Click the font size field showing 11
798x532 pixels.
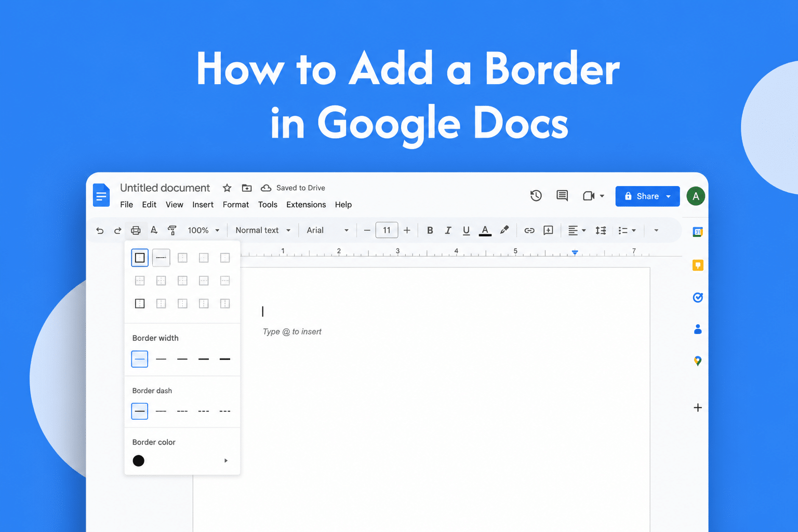pos(387,231)
